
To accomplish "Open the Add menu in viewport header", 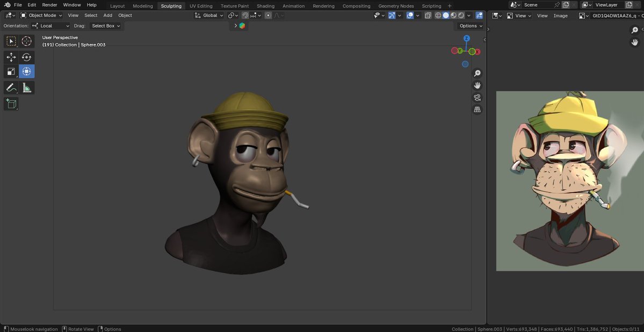I will (107, 15).
